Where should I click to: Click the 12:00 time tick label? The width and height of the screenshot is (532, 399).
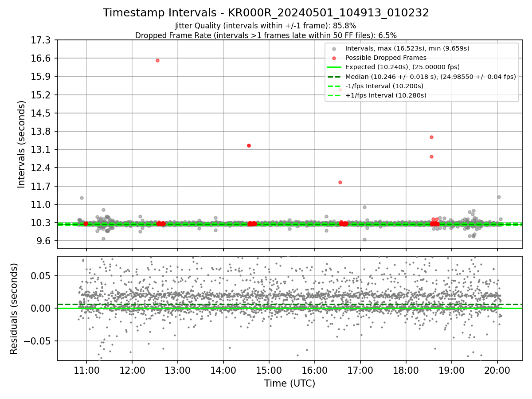tap(132, 371)
